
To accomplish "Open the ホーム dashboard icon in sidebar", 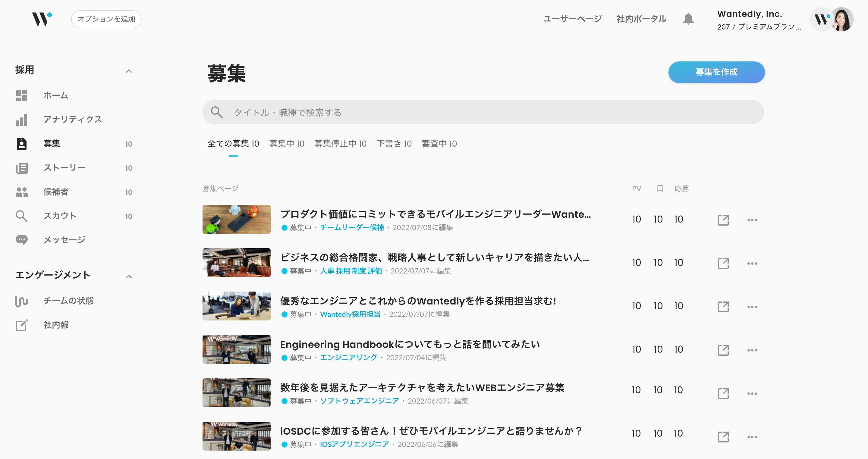I will (x=22, y=96).
